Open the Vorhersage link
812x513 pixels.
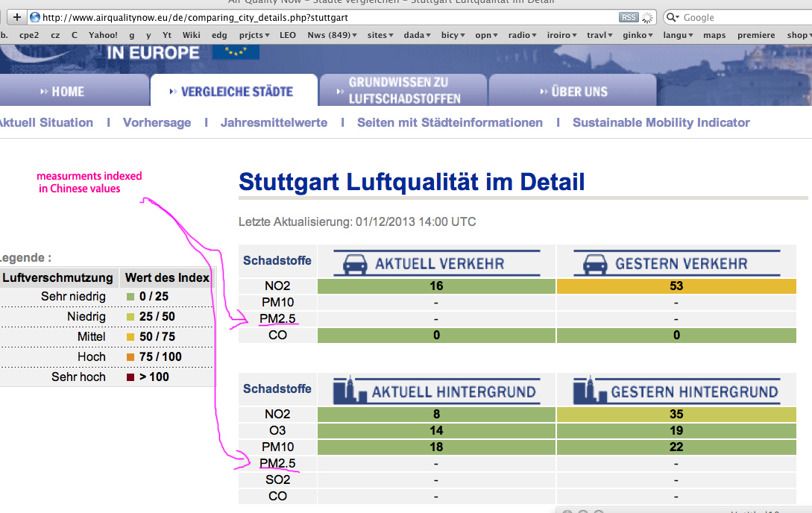pyautogui.click(x=157, y=122)
